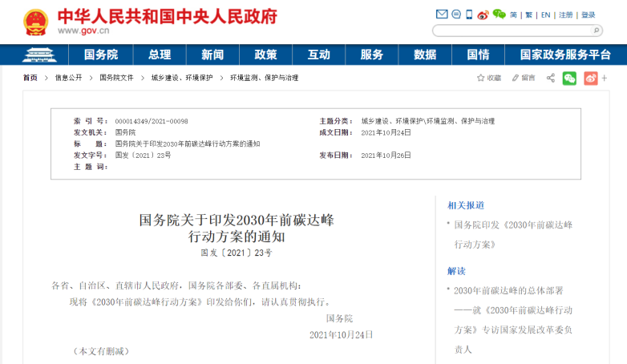Go to 首页 in breadcrumb
The image size is (627, 364).
pos(30,78)
